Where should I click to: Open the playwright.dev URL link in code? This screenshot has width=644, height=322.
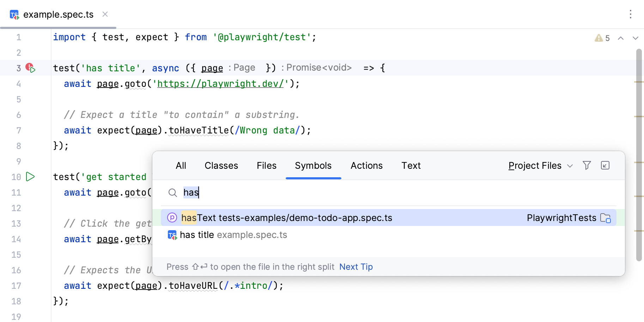[220, 84]
